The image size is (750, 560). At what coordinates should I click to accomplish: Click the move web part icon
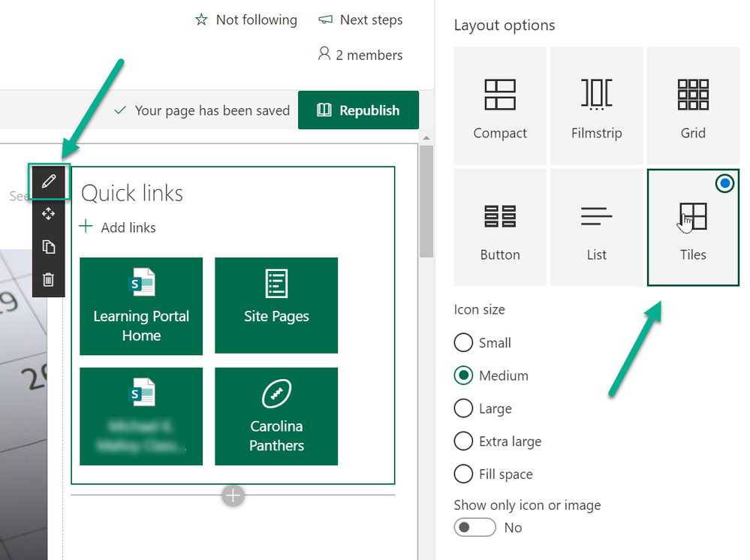(48, 214)
